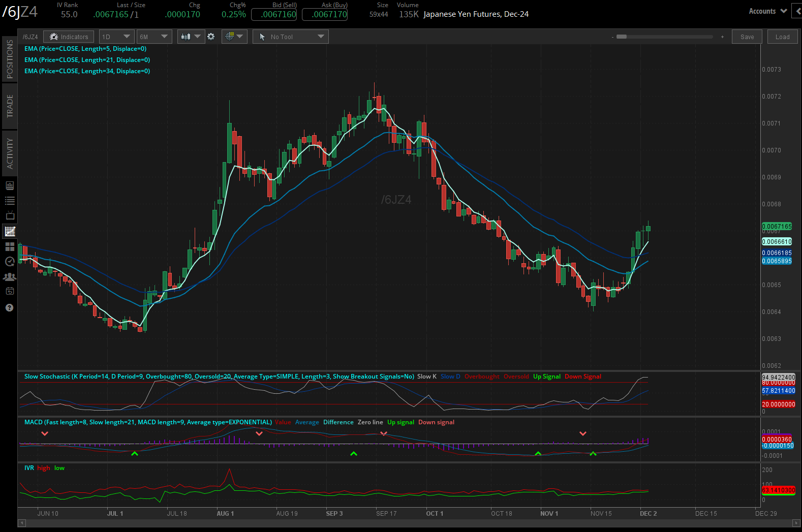Click the community people icon in sidebar
Viewport: 802px width, 532px height.
[10, 277]
